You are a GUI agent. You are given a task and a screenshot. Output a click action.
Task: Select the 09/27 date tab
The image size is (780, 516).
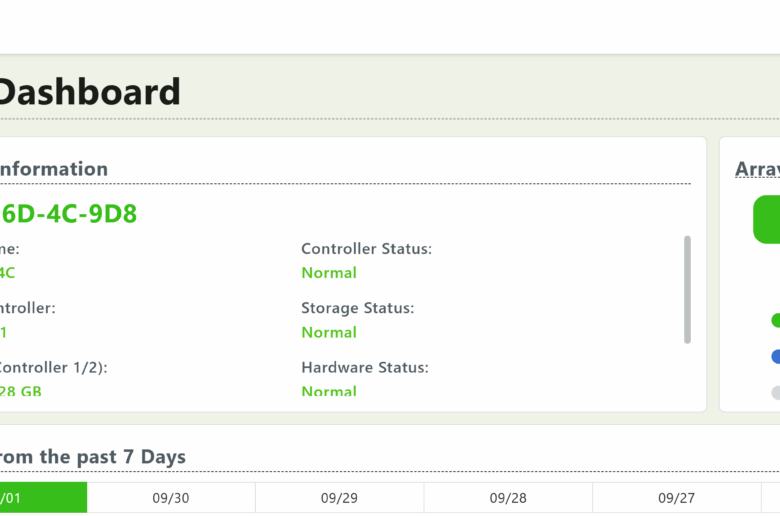pyautogui.click(x=676, y=498)
